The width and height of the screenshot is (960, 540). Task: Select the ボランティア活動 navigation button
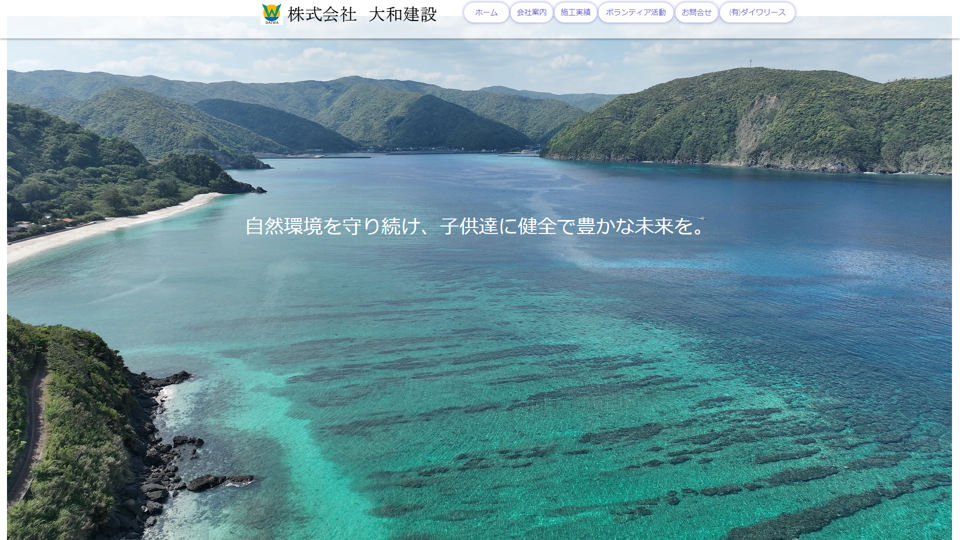[x=635, y=13]
